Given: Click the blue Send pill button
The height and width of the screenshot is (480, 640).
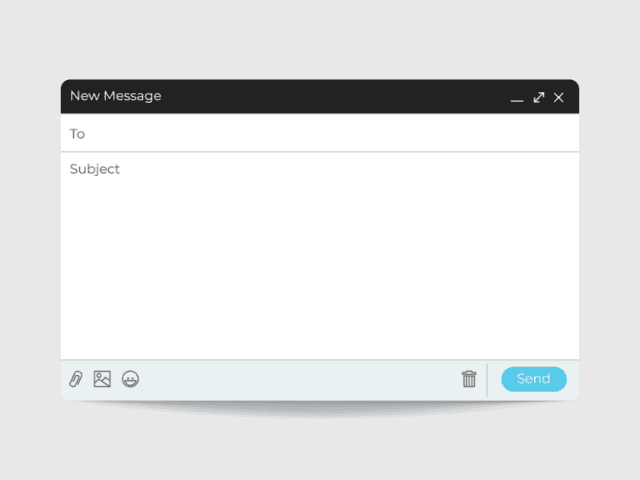Looking at the screenshot, I should pos(533,379).
